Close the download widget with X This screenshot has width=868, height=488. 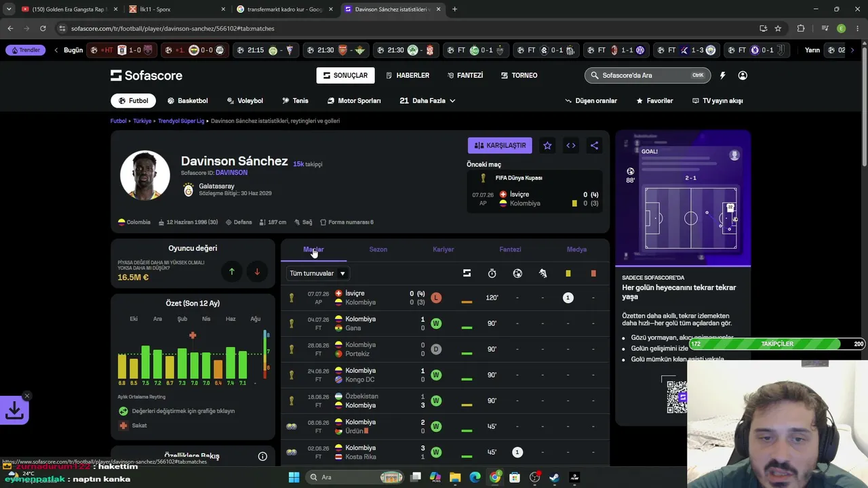(x=26, y=396)
